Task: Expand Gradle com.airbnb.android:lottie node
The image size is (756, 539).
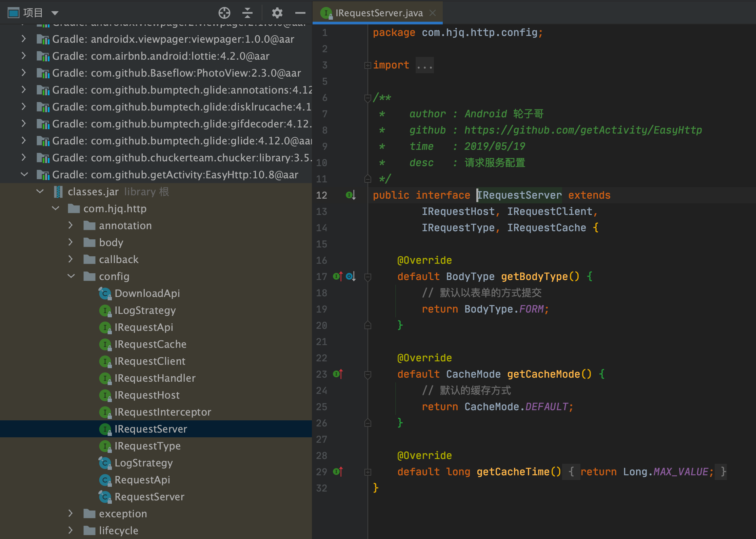Action: [23, 56]
